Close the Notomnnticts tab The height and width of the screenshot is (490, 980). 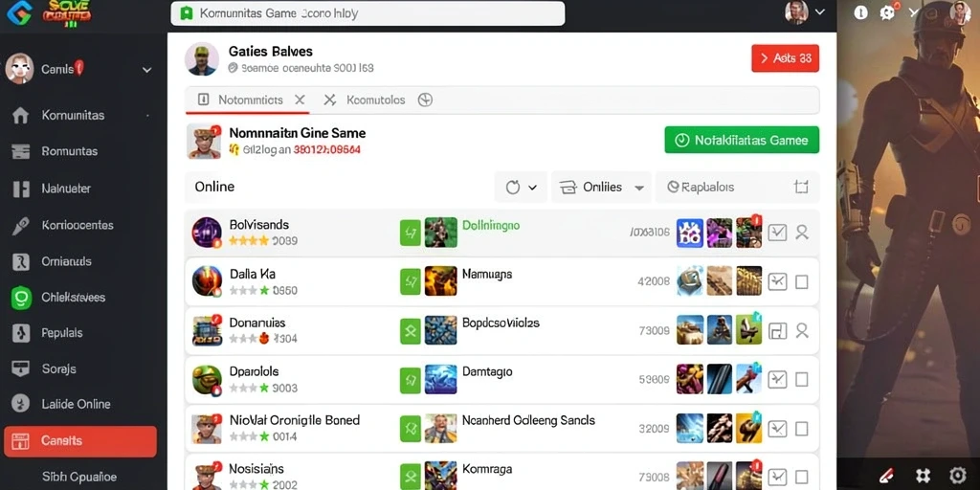300,100
